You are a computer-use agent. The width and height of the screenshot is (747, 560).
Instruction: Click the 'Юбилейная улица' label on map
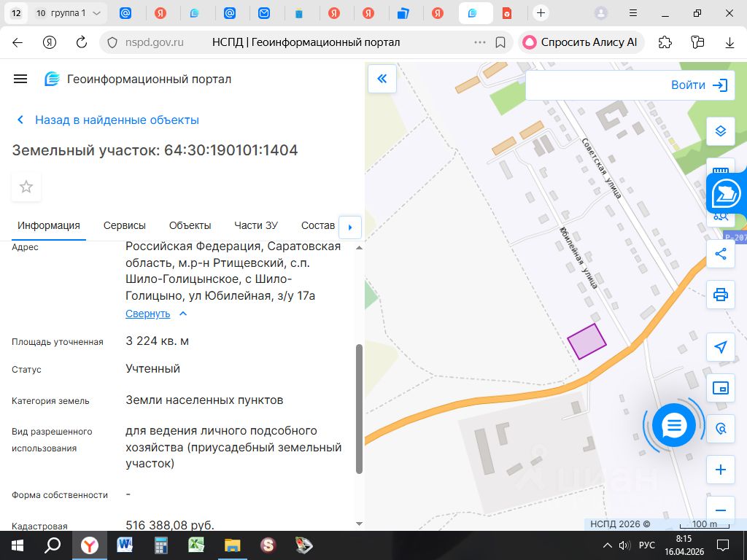[578, 258]
